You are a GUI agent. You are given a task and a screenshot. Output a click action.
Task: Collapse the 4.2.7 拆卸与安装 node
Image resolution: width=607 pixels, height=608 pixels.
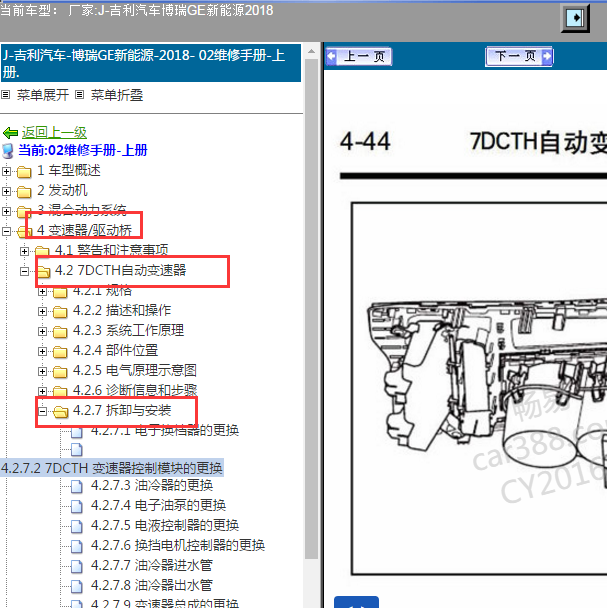(42, 411)
